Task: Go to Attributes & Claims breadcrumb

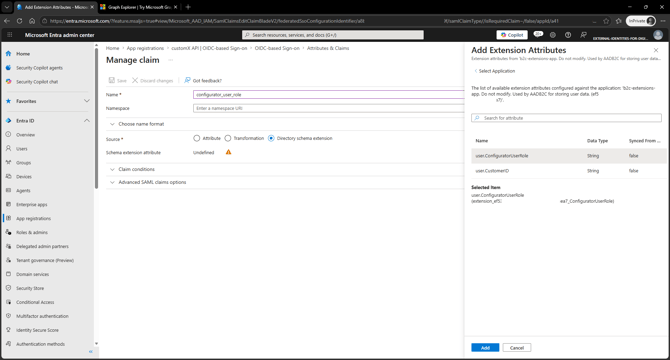Action: click(328, 48)
